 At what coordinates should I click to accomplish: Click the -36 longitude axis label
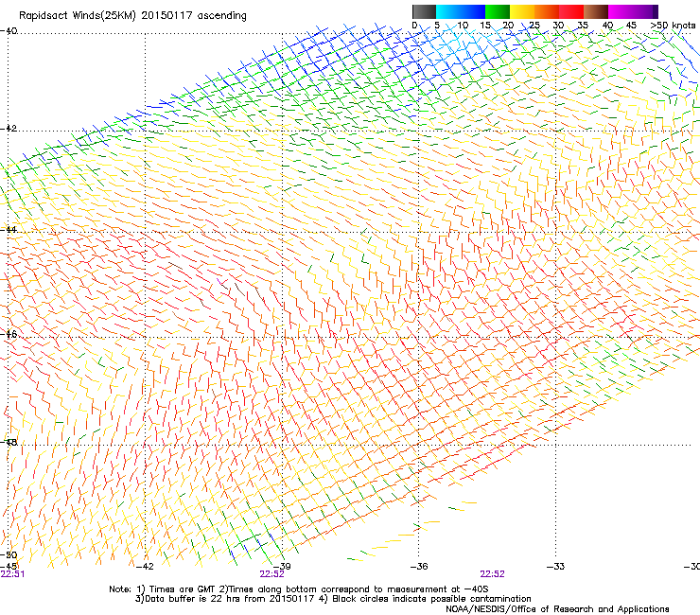tap(419, 567)
